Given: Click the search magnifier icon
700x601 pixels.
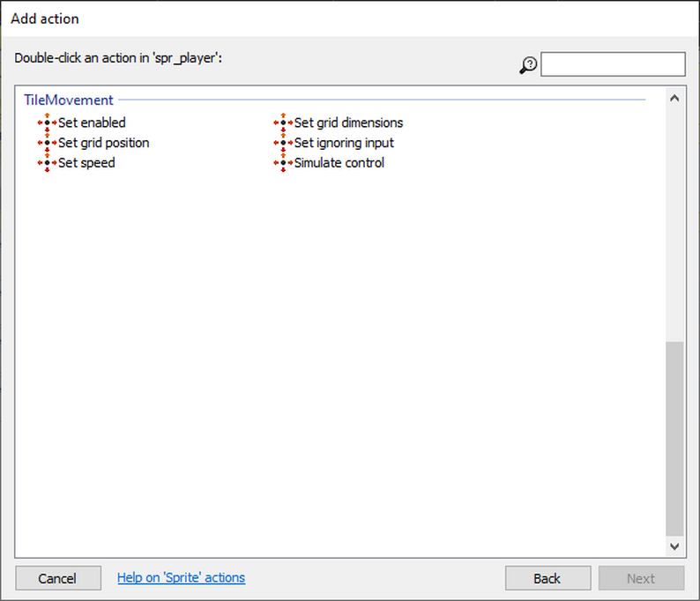Looking at the screenshot, I should (528, 65).
